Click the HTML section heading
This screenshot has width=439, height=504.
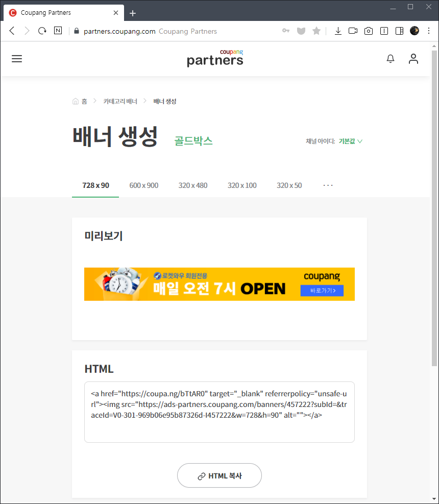[99, 369]
